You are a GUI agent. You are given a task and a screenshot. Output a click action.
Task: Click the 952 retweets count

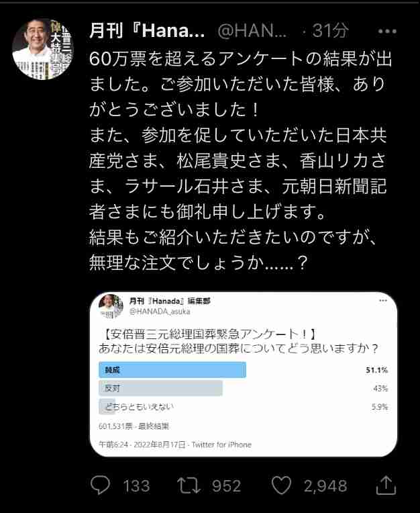[x=226, y=486]
